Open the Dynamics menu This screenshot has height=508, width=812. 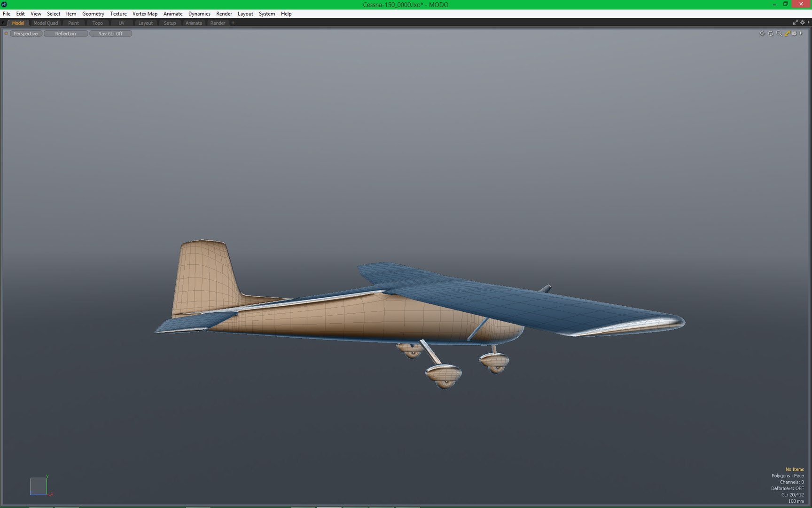point(199,14)
